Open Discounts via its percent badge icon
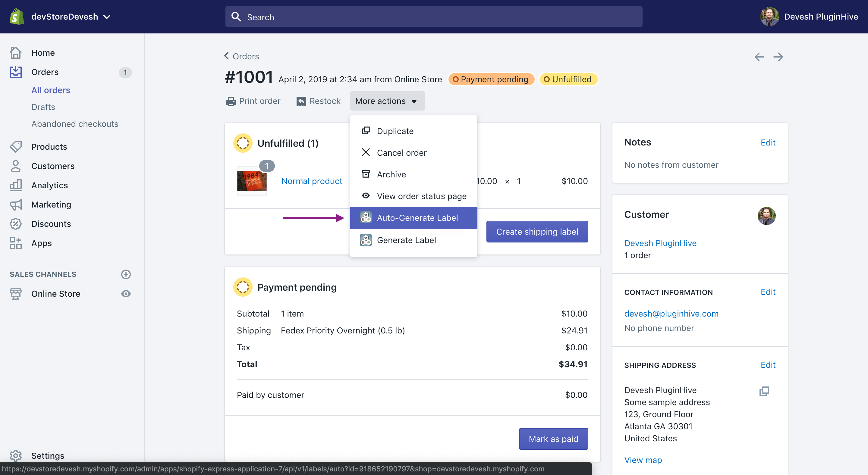 pos(16,223)
